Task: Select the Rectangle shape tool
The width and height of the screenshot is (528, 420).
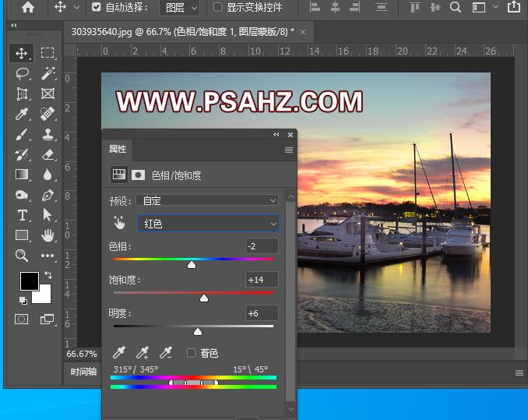Action: click(22, 235)
